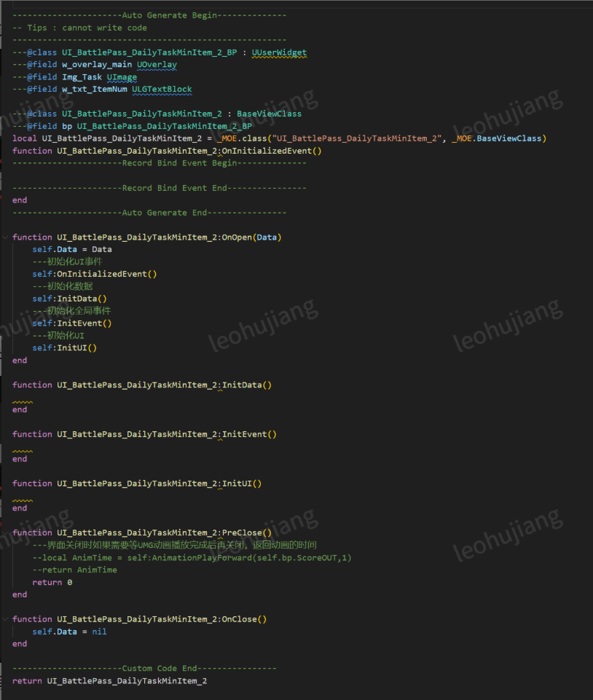Click the '---初始化数据' comment
This screenshot has height=700, width=593.
click(x=62, y=286)
